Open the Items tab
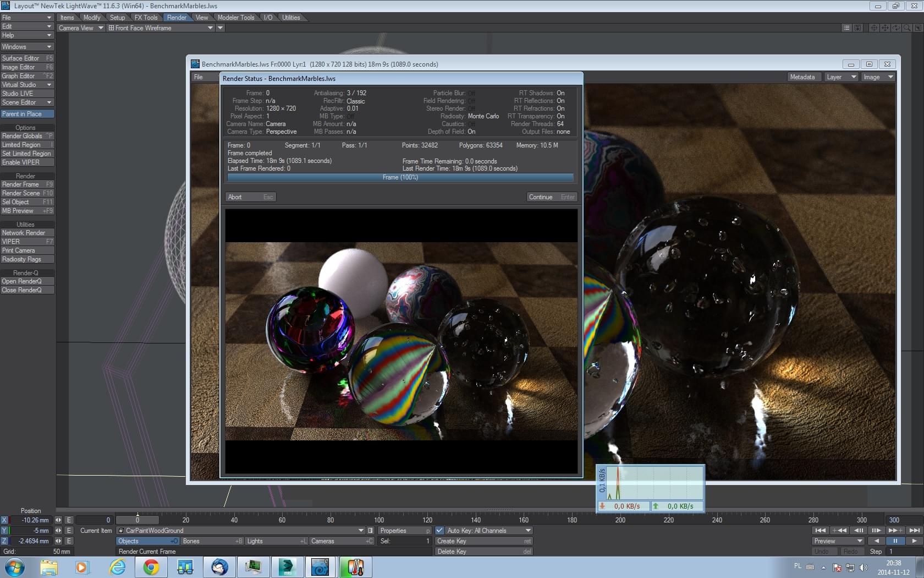Screen dimensions: 924x578 tap(67, 18)
